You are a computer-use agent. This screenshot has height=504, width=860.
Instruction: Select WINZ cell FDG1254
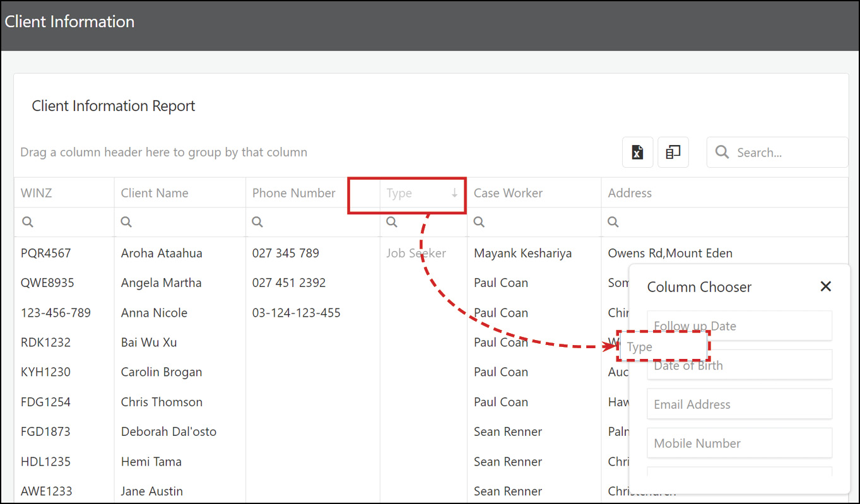pos(45,402)
